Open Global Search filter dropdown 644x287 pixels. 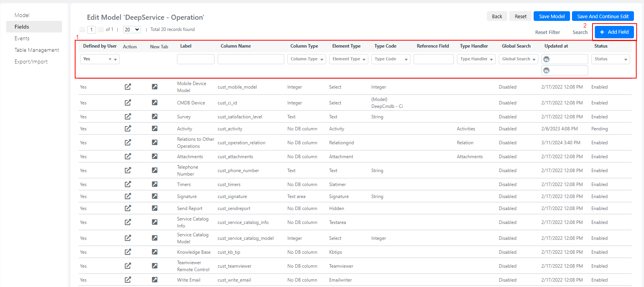click(x=519, y=59)
